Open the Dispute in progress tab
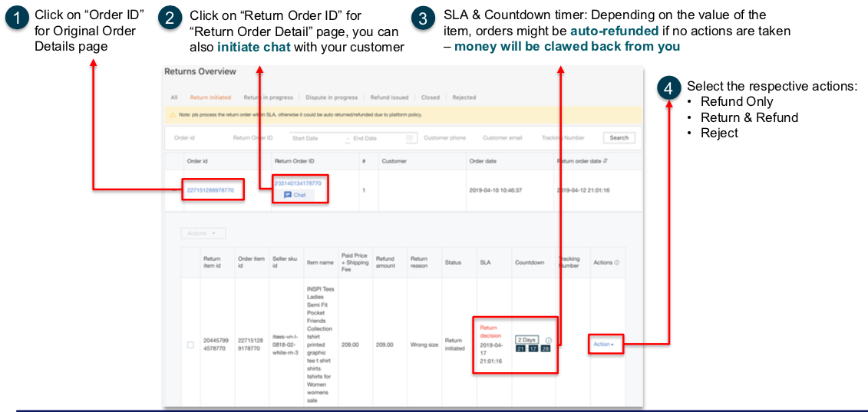Image resolution: width=868 pixels, height=412 pixels. click(332, 97)
